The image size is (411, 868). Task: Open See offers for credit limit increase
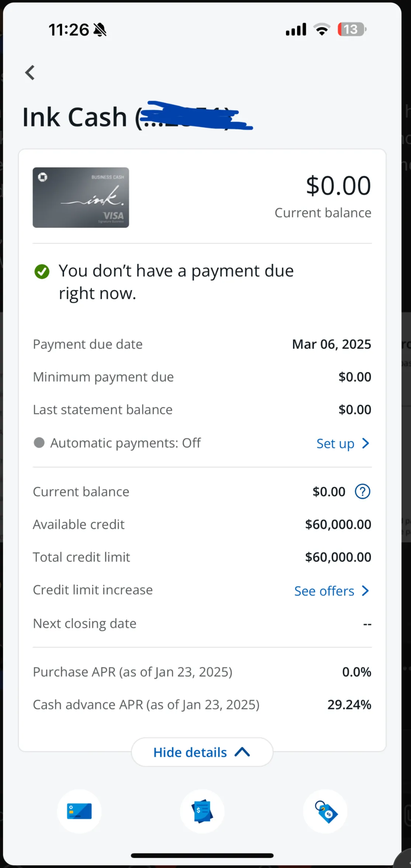pos(324,591)
